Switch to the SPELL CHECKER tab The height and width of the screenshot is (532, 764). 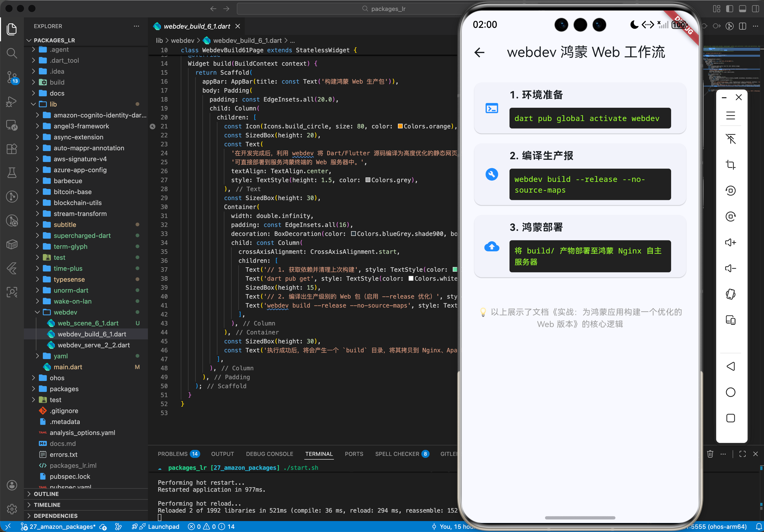(x=402, y=454)
